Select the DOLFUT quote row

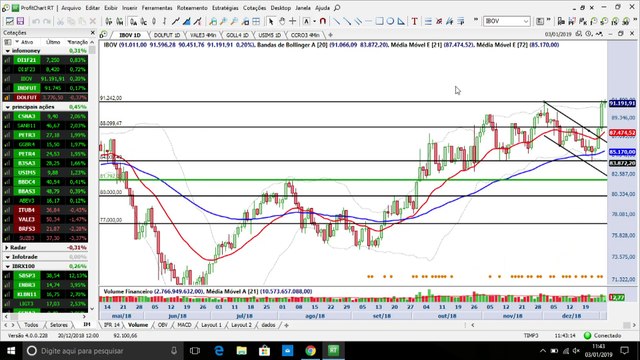pyautogui.click(x=45, y=98)
